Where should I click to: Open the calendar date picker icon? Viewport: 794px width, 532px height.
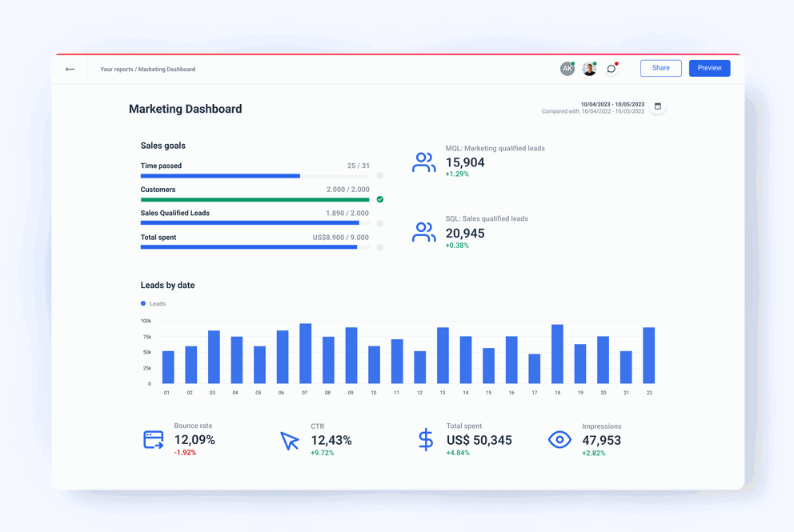coord(657,106)
